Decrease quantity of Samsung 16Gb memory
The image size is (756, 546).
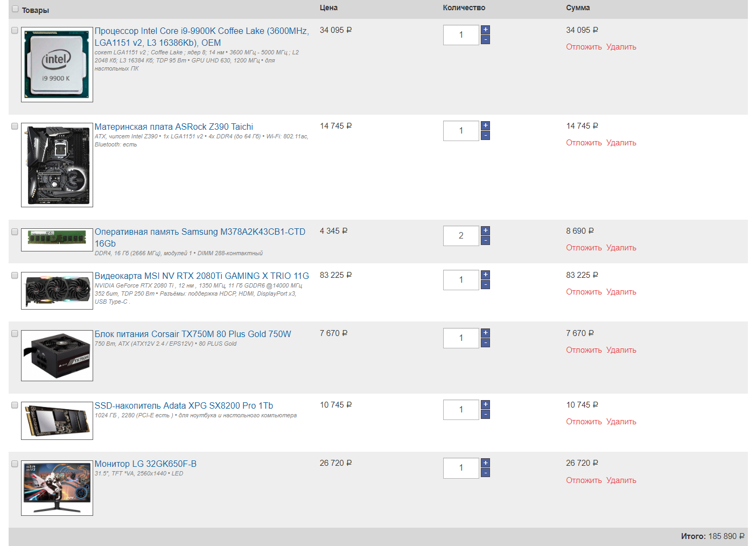point(485,241)
